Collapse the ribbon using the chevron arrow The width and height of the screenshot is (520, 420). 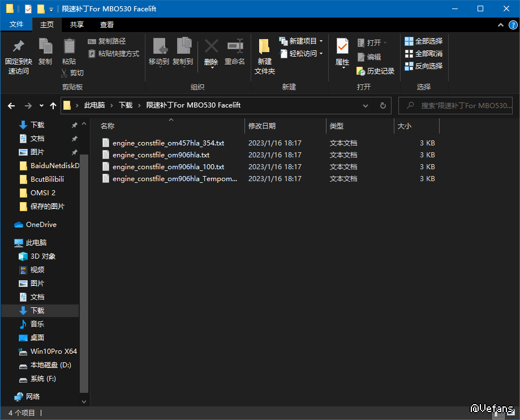501,25
